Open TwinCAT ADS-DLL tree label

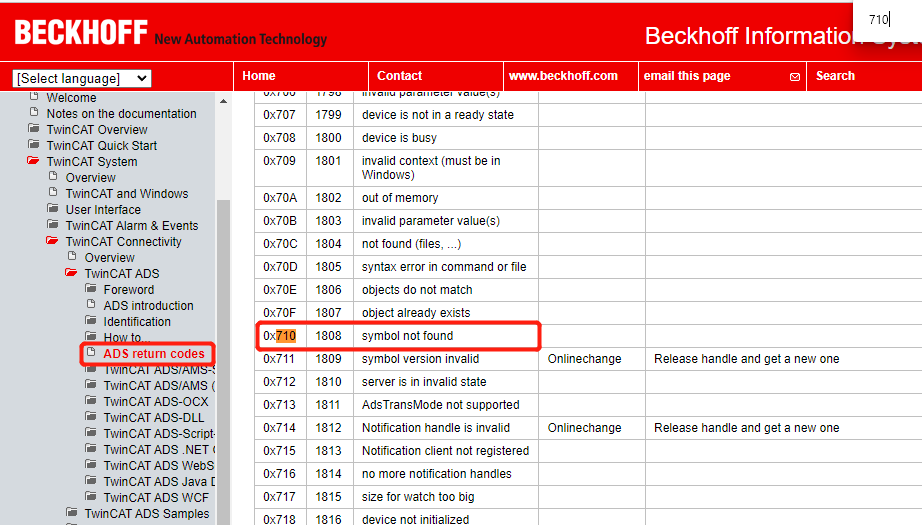tap(153, 417)
